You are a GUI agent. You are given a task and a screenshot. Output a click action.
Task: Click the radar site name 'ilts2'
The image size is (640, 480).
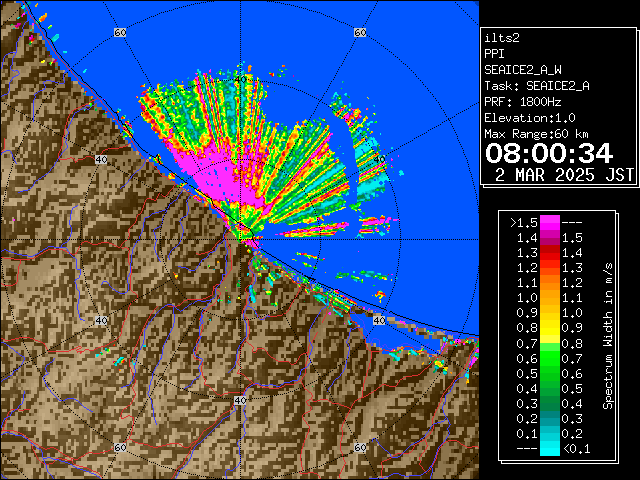click(x=502, y=38)
